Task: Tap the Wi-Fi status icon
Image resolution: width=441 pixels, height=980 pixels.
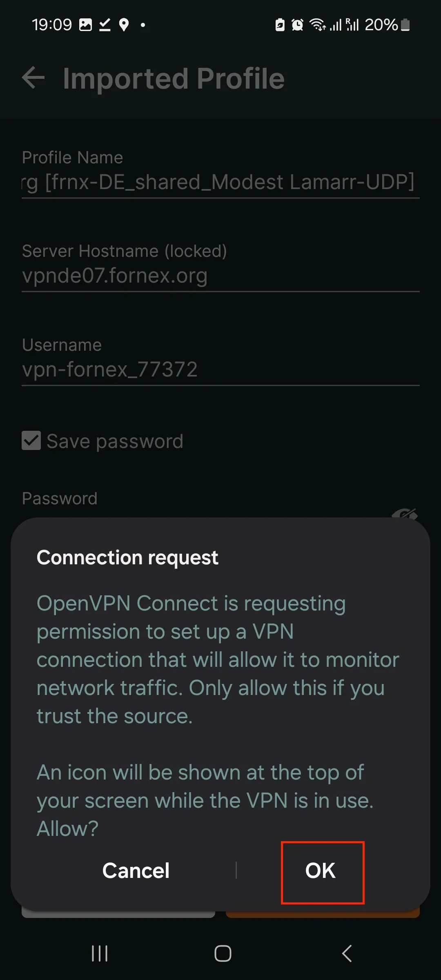Action: click(318, 25)
